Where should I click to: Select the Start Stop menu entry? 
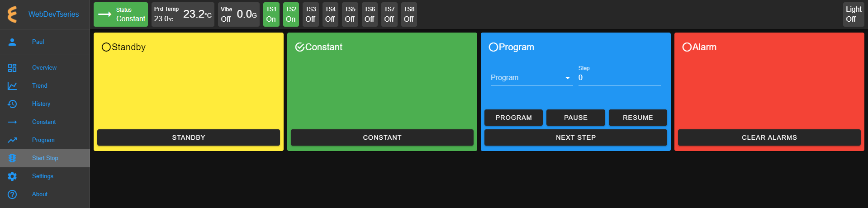[45, 158]
